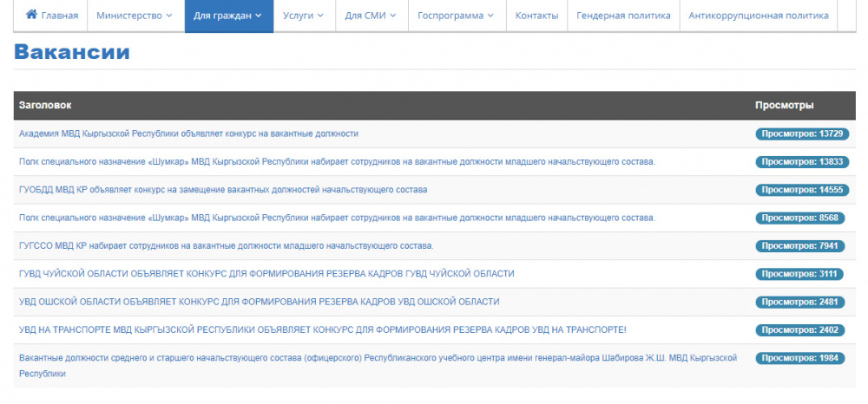Open the УВД Ошской области announcement
Viewport: 868px width, 404px height.
tap(259, 302)
